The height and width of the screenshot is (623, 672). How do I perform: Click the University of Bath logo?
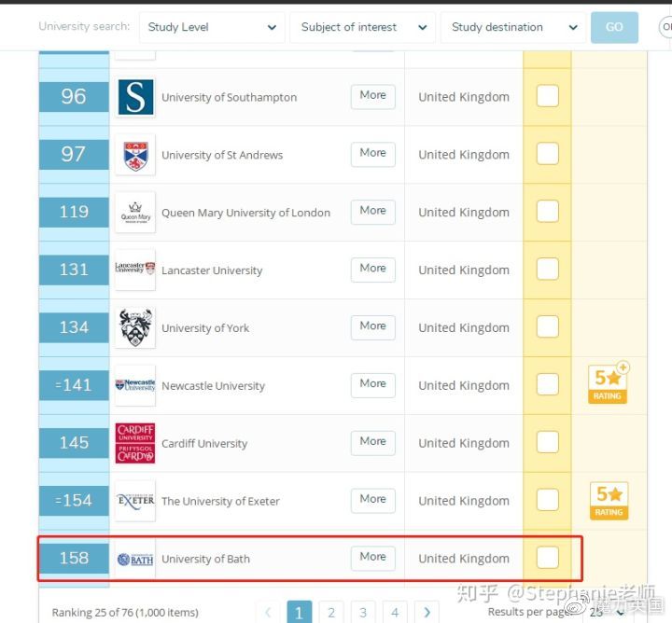click(x=135, y=560)
